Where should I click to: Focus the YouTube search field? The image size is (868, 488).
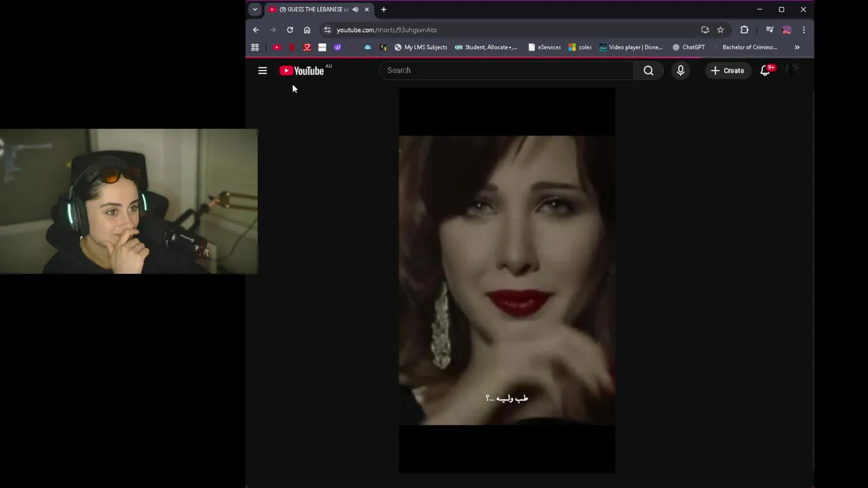507,70
